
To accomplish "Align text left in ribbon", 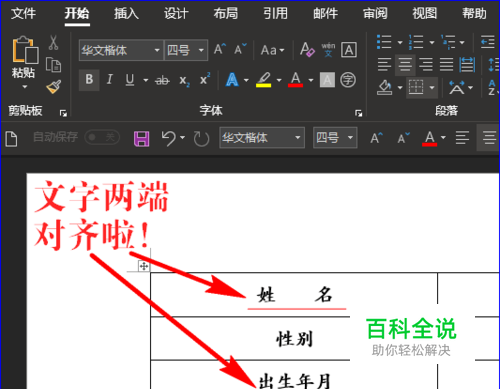I will 384,65.
